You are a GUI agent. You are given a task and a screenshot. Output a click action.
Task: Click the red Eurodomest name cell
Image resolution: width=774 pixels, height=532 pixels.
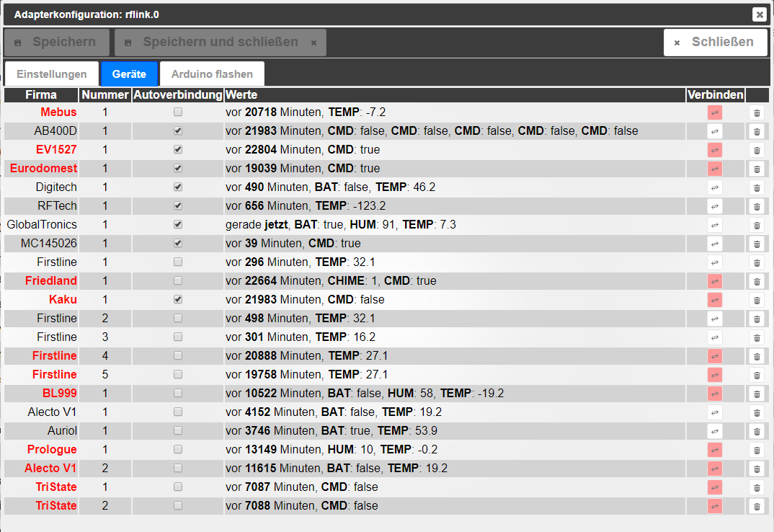point(42,169)
